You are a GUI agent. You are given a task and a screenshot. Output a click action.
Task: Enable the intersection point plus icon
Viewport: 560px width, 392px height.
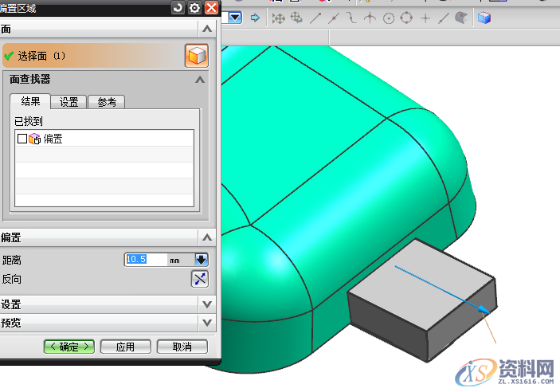click(425, 18)
